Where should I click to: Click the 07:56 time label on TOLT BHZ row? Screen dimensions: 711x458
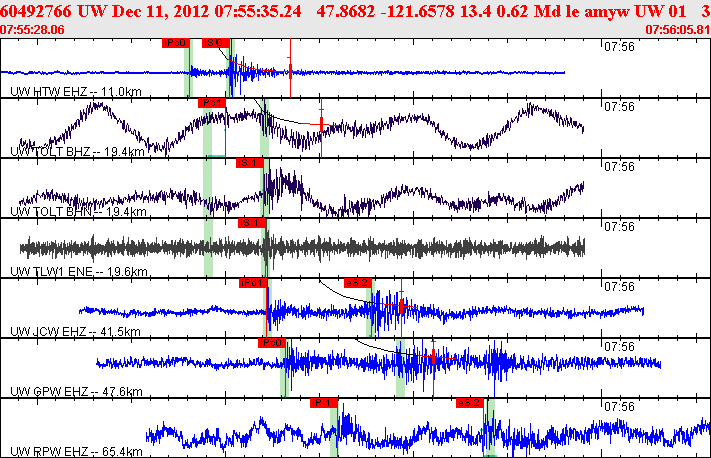(x=619, y=107)
